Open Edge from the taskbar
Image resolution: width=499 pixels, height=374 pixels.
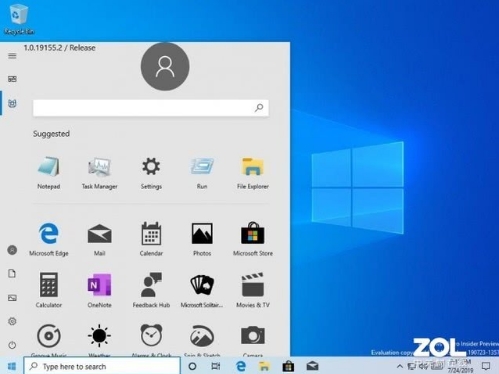coord(241,366)
